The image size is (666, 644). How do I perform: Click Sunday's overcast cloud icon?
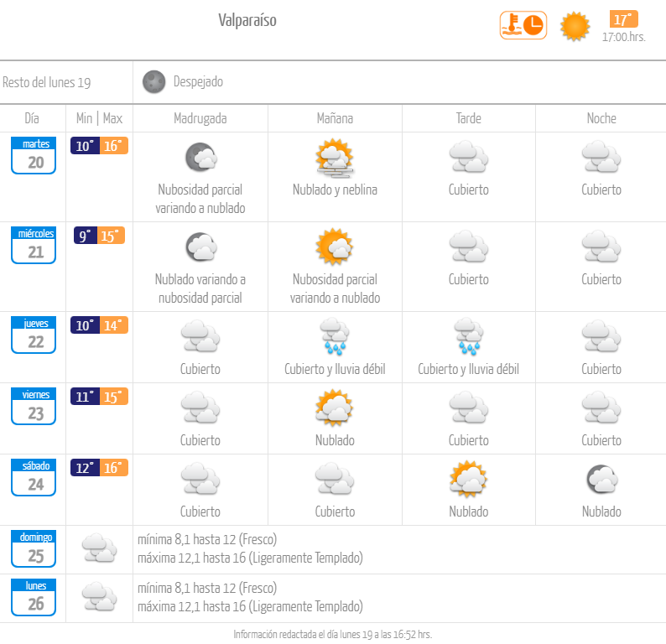(99, 548)
